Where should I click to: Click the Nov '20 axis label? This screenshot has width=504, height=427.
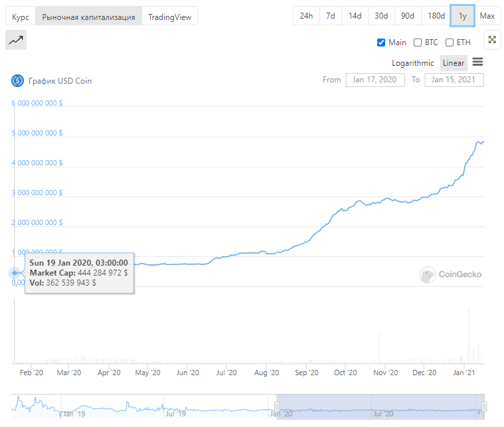pyautogui.click(x=385, y=373)
